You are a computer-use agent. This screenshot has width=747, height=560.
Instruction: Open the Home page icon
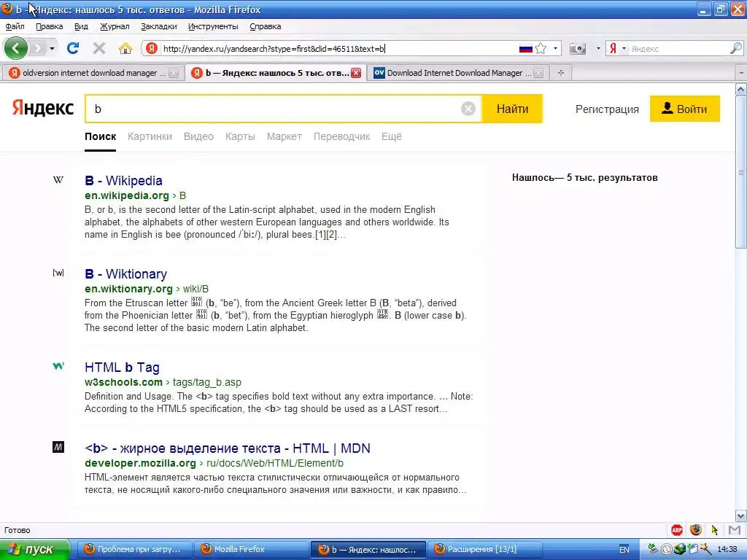[x=125, y=48]
